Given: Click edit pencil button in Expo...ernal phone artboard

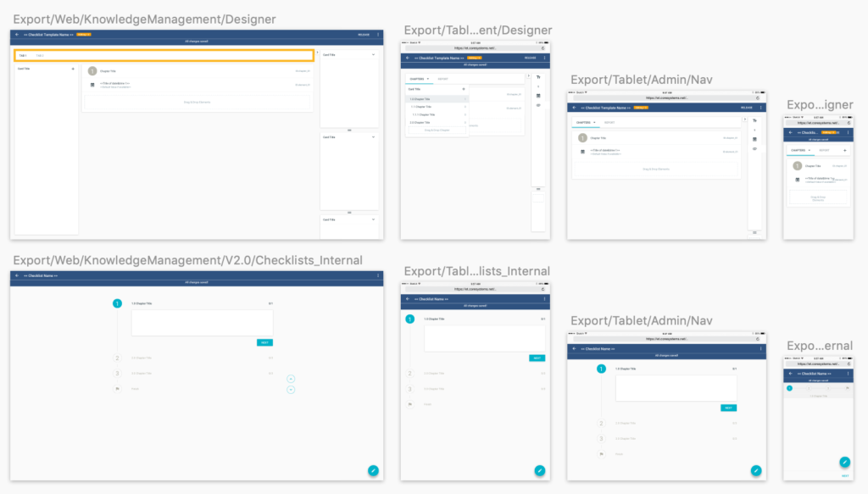Looking at the screenshot, I should (845, 462).
